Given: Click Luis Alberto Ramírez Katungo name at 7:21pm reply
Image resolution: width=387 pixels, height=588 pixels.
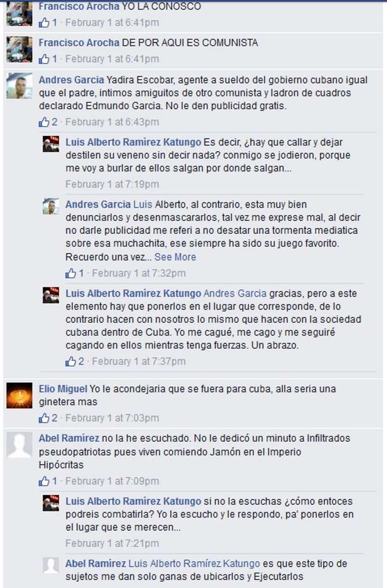Looking at the screenshot, I should [134, 501].
